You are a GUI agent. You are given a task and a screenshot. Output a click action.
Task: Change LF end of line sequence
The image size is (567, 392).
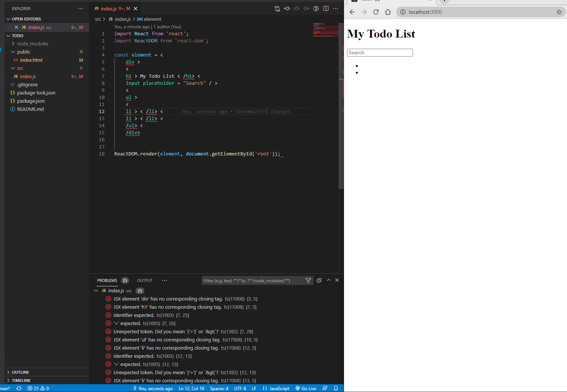pyautogui.click(x=254, y=388)
